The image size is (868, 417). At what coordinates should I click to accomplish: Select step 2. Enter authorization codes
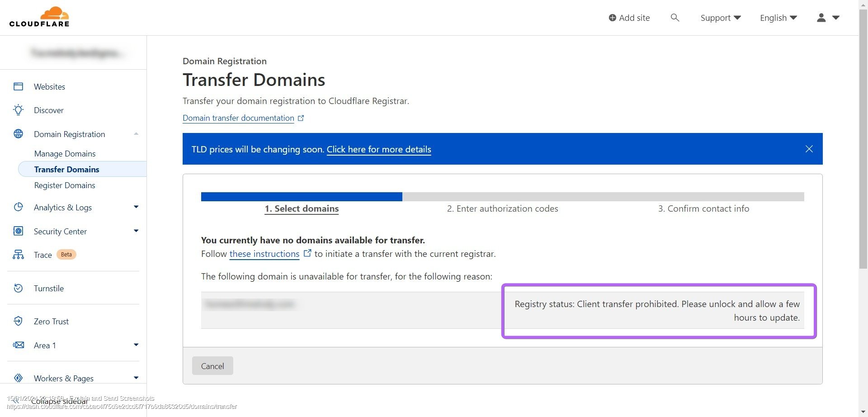coord(503,208)
